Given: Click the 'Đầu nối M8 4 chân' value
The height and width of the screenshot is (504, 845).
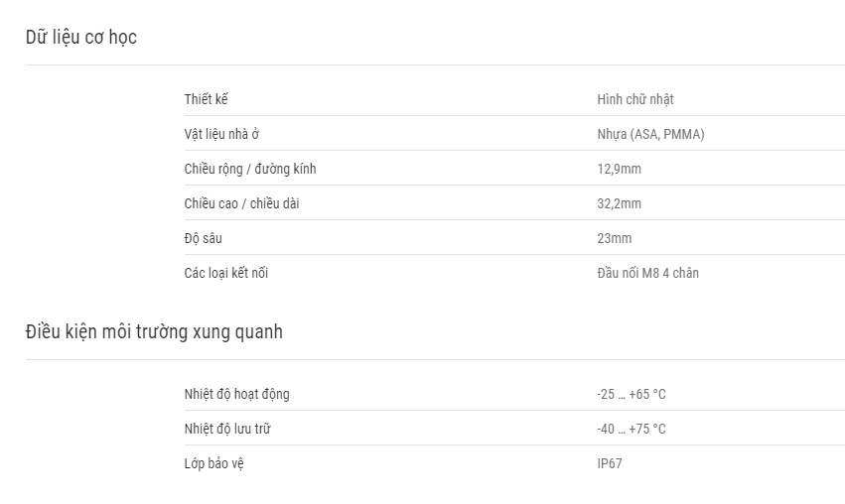Looking at the screenshot, I should (647, 273).
